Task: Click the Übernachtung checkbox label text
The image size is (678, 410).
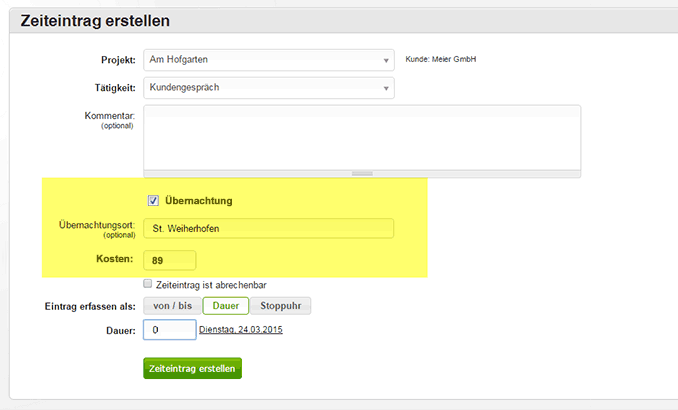Action: 199,201
